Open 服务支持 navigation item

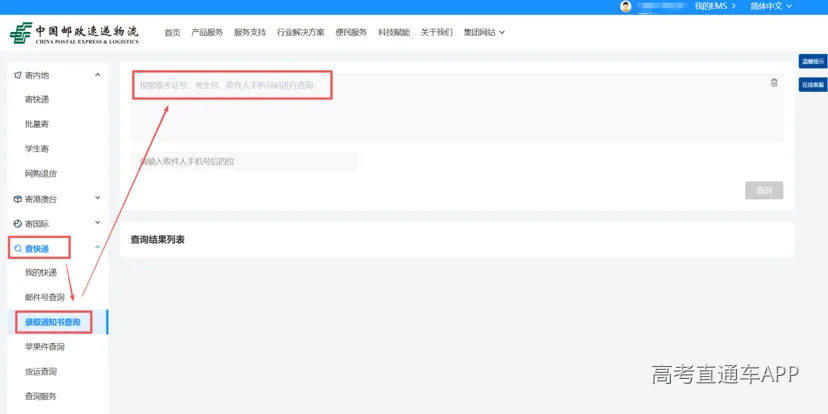(250, 32)
